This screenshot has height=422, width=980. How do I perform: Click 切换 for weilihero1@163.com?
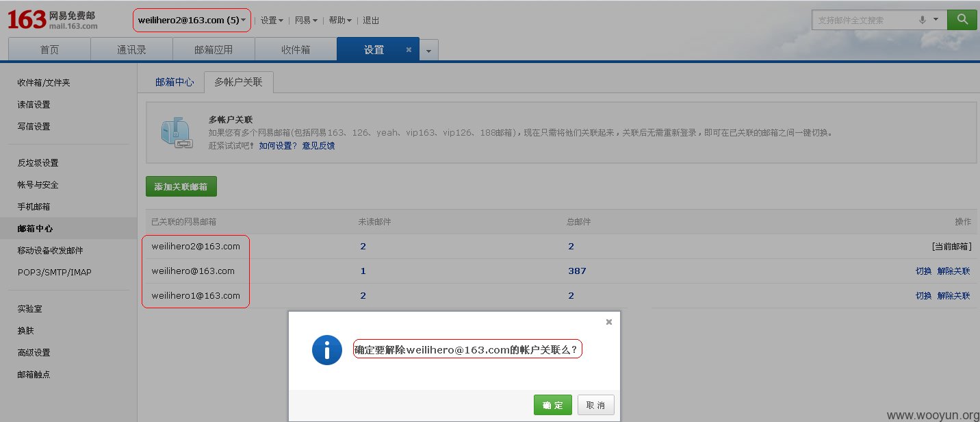coord(924,296)
